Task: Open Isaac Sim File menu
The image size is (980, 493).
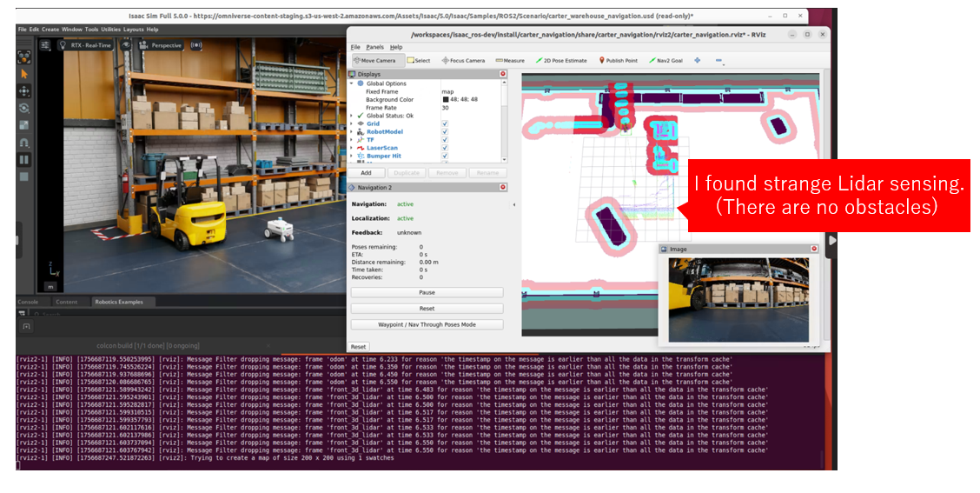Action: (22, 30)
